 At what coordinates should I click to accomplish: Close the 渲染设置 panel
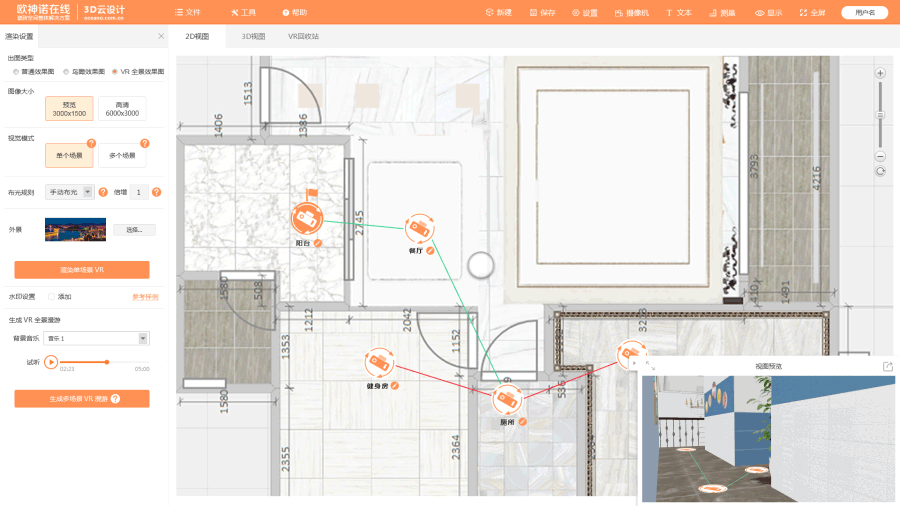[161, 36]
